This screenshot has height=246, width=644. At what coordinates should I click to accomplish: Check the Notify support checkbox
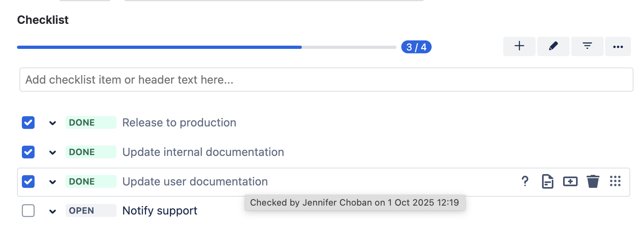pyautogui.click(x=28, y=210)
